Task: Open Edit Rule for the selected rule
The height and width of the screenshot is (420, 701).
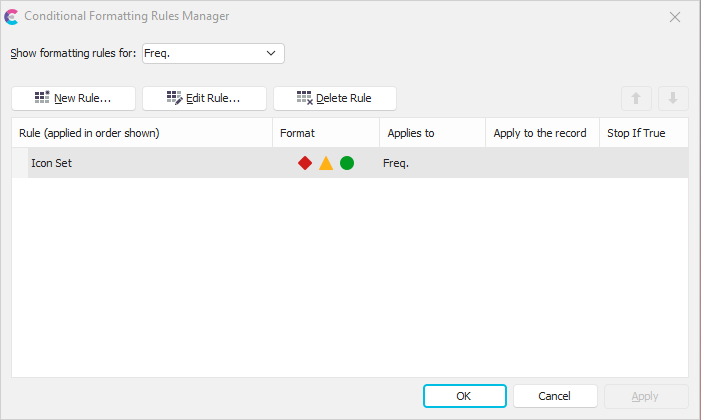Action: click(204, 98)
